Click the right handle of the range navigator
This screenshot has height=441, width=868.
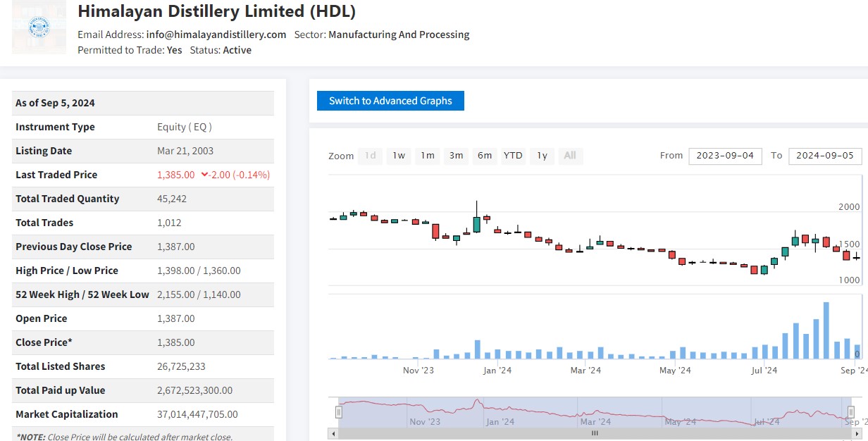851,412
